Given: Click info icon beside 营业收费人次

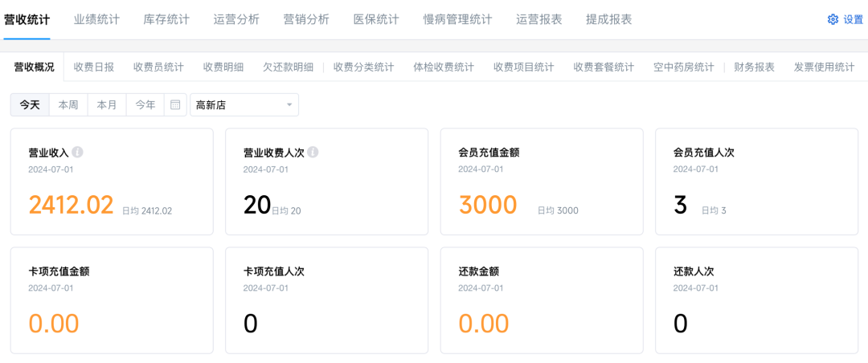Looking at the screenshot, I should (313, 152).
